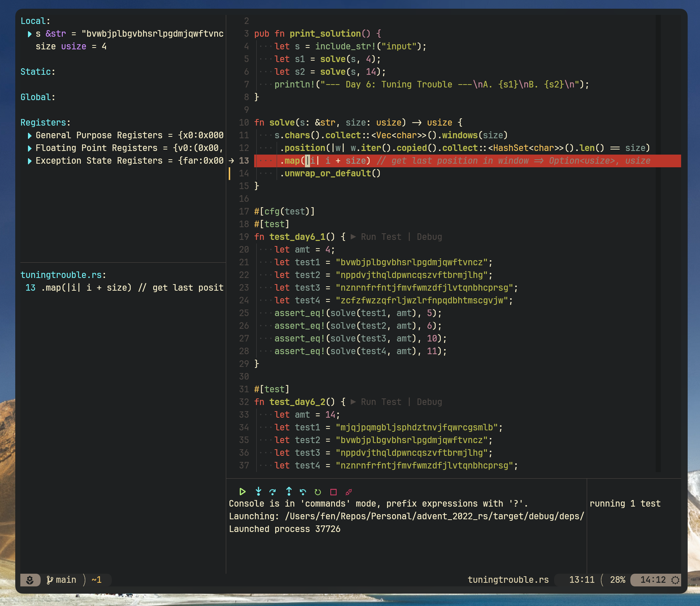Click the tuningtrouble.rs stack frame header
The image size is (700, 606).
tap(63, 275)
